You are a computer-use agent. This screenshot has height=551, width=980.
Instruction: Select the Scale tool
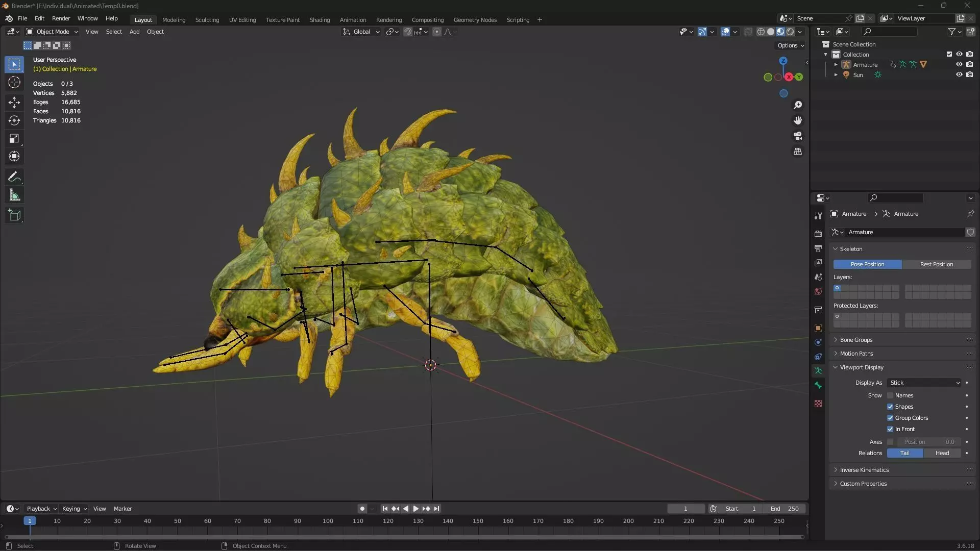click(x=14, y=138)
